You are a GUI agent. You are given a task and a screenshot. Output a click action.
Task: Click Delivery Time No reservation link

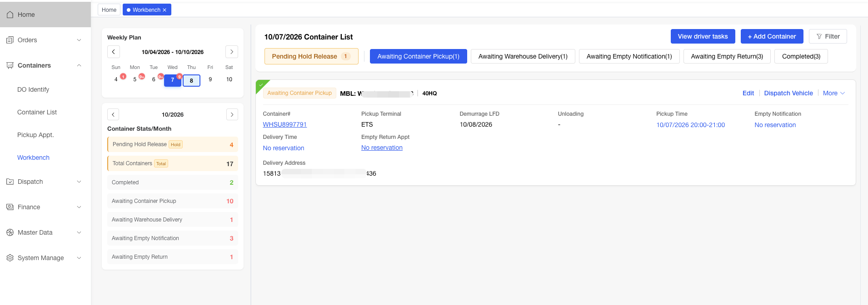(284, 148)
